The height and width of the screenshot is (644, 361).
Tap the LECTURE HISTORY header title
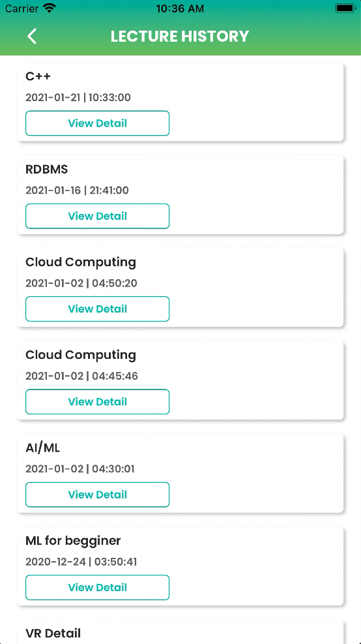tap(180, 36)
